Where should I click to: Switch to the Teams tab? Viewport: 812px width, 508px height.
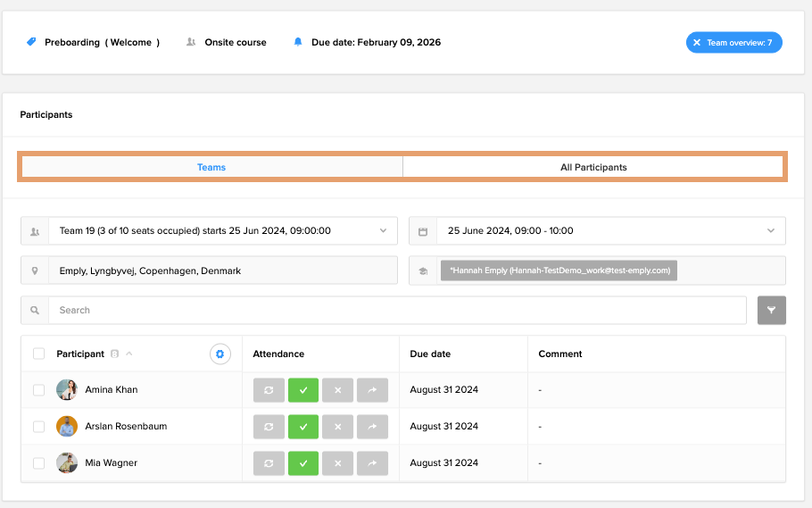pos(211,167)
